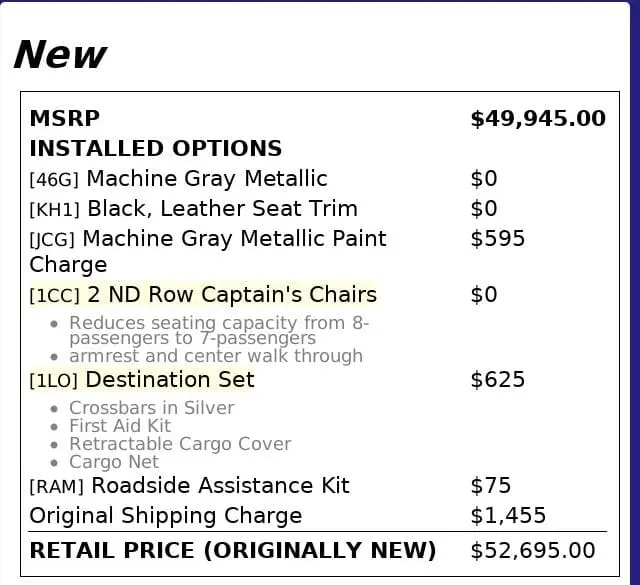The image size is (640, 585).
Task: Click the Retractable Cargo Cover bullet
Action: tap(180, 444)
